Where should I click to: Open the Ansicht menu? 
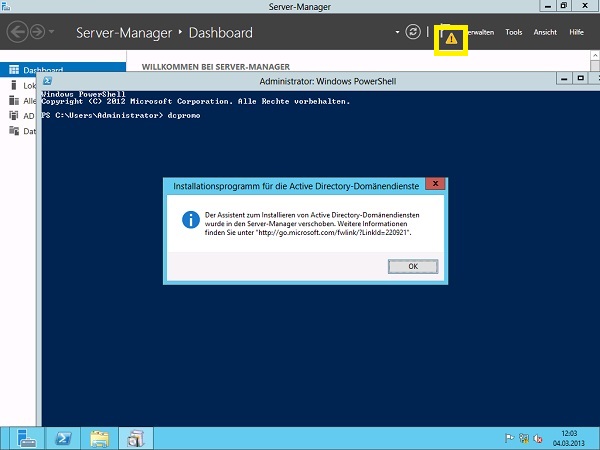545,32
